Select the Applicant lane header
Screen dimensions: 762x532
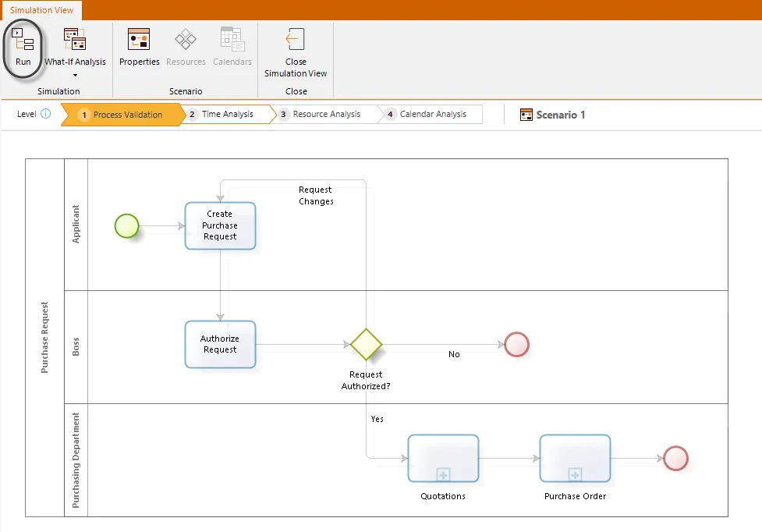point(76,225)
